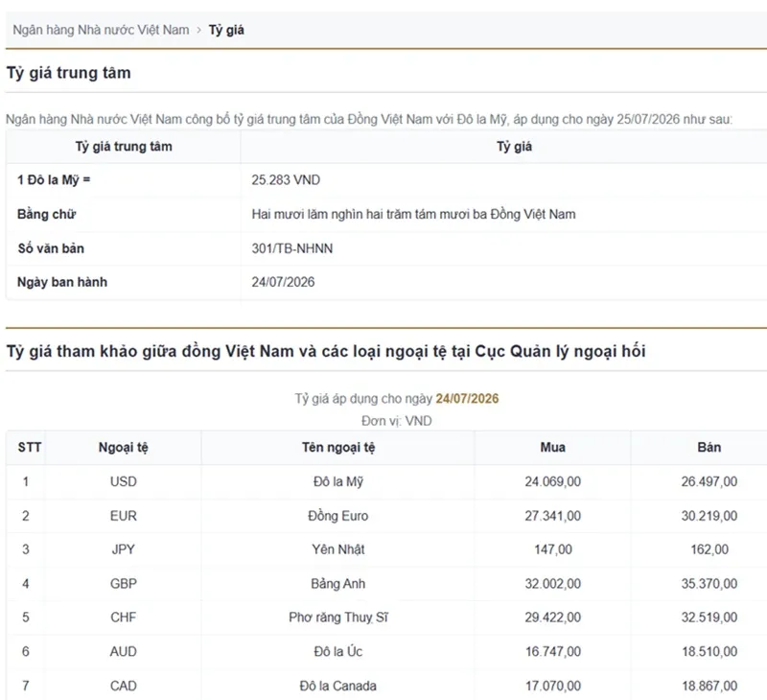Click the Yên Nhật currency name

[338, 549]
